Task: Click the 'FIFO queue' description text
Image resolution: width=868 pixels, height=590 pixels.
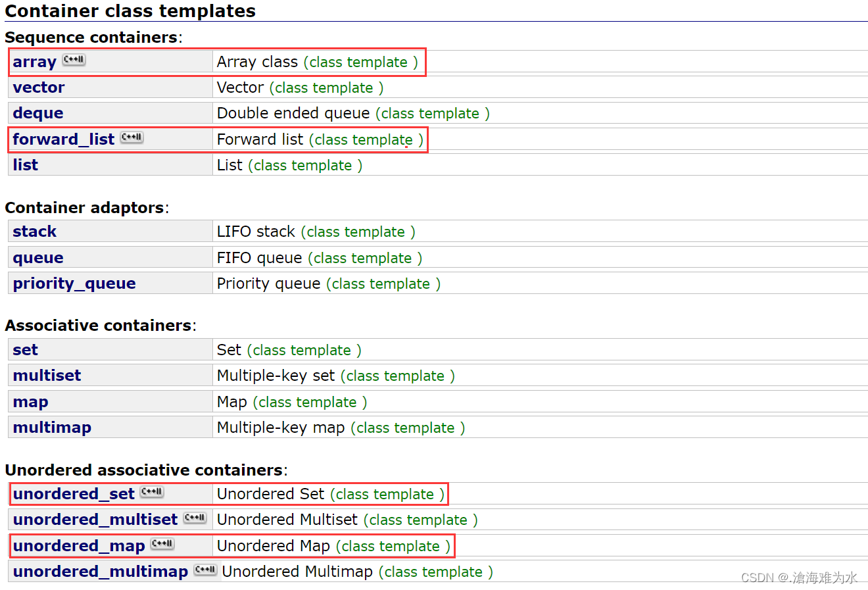Action: [x=260, y=258]
